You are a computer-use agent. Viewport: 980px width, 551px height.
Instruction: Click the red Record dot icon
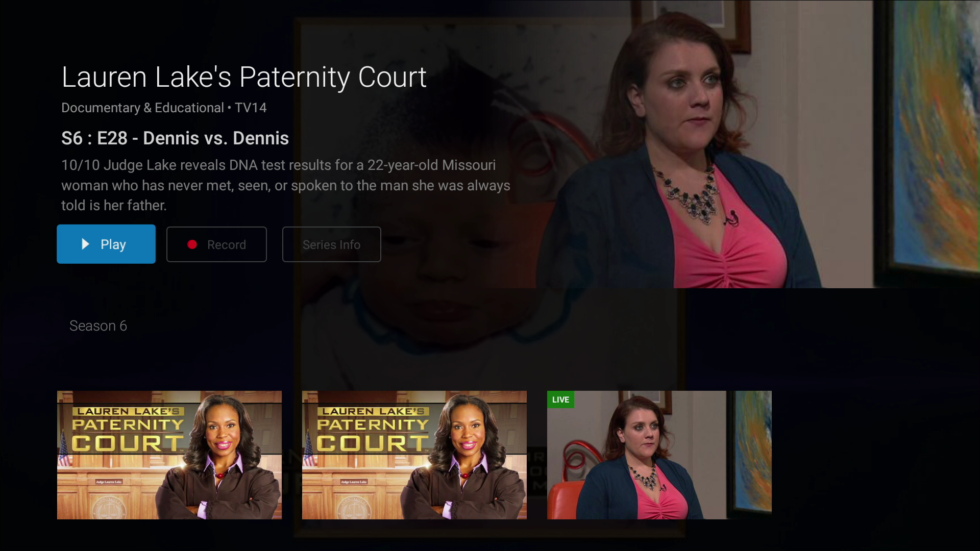tap(192, 244)
